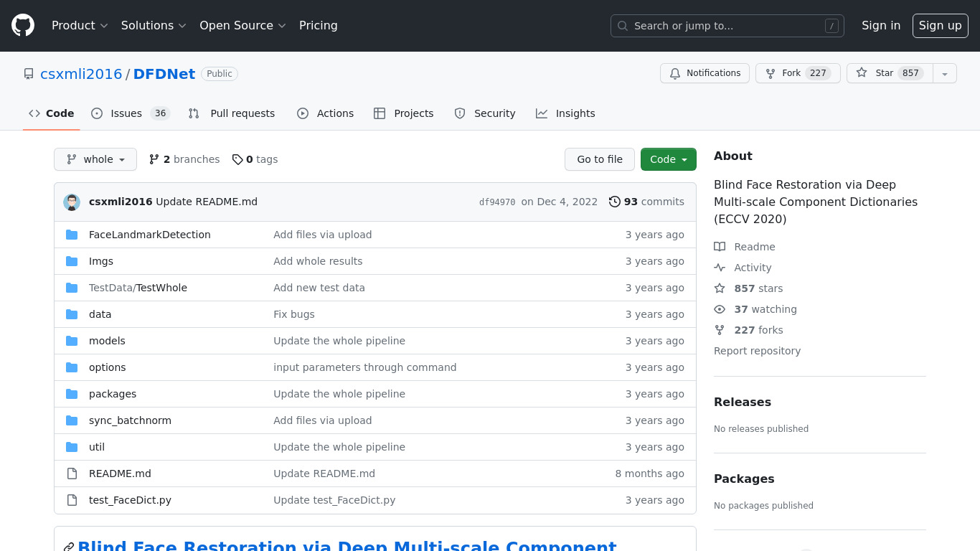Switch to the Insights tab
980x551 pixels.
coord(565,113)
